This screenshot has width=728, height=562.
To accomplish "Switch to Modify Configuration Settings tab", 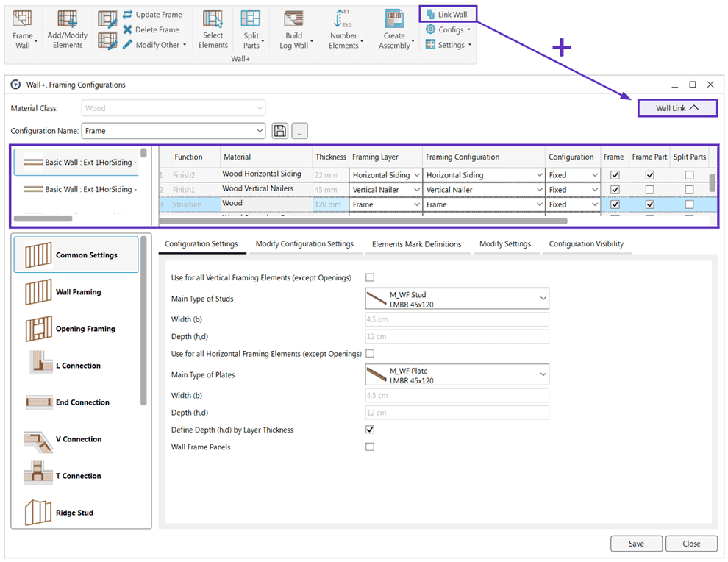I will (304, 243).
